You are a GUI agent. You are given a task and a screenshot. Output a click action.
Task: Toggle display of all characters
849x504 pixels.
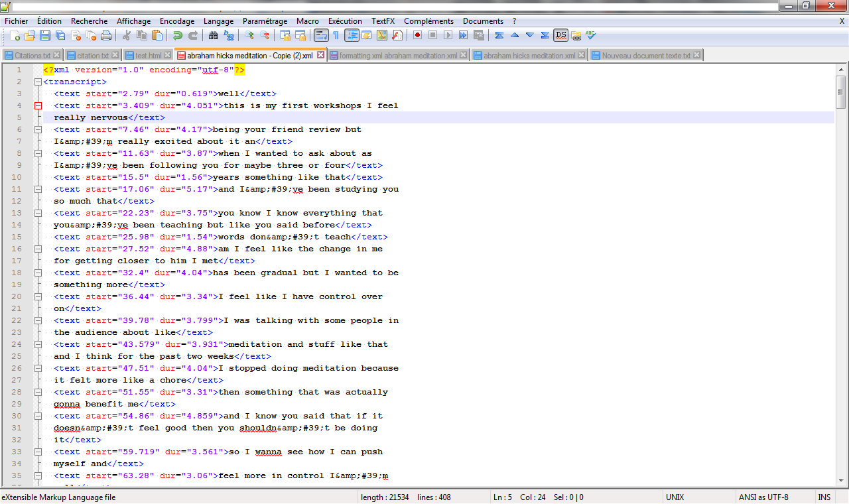(x=337, y=34)
